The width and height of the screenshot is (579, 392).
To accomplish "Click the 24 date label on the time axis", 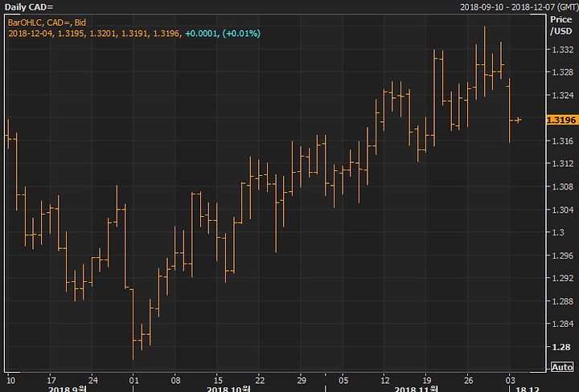I will pyautogui.click(x=93, y=380).
